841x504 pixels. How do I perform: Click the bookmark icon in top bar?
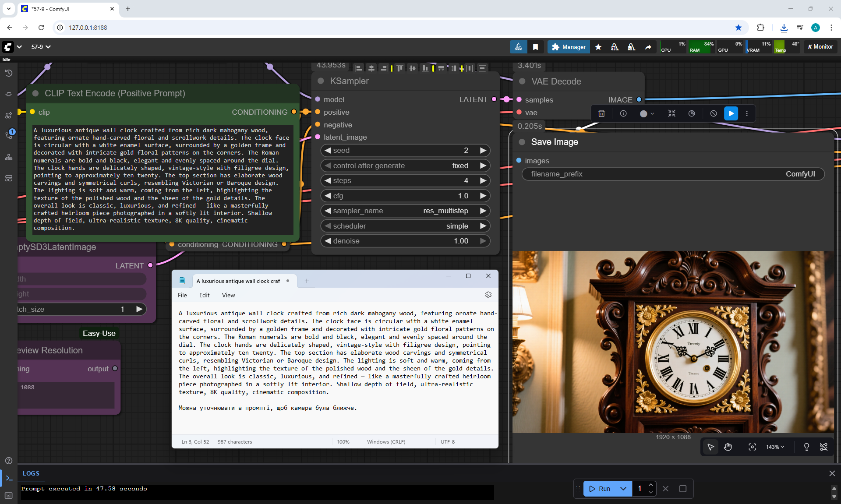tap(535, 47)
